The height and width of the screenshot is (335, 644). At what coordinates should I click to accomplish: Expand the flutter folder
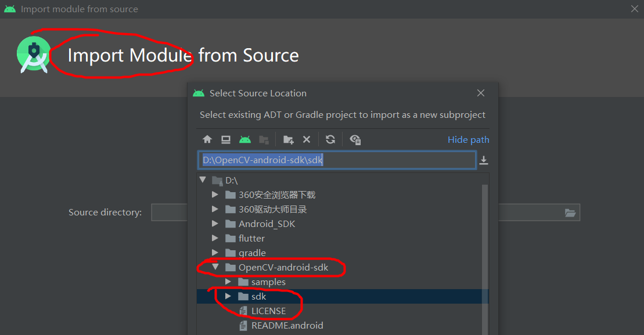pos(215,238)
